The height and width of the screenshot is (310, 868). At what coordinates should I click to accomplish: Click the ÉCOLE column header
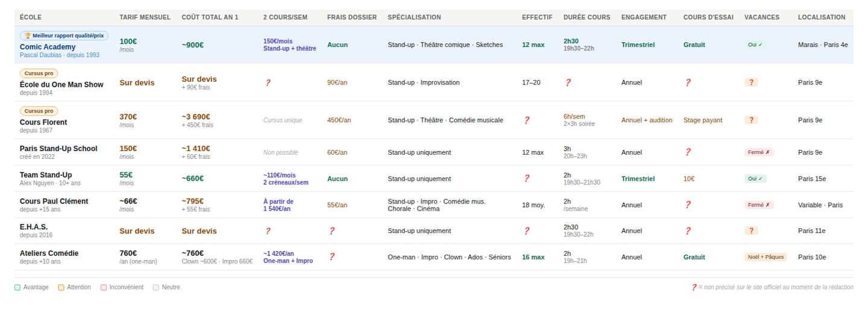31,17
